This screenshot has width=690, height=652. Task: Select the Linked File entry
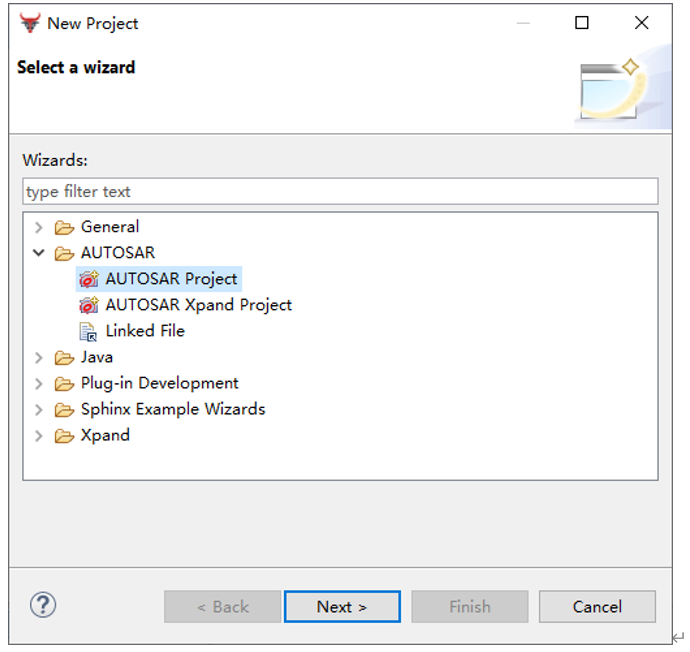tap(145, 331)
